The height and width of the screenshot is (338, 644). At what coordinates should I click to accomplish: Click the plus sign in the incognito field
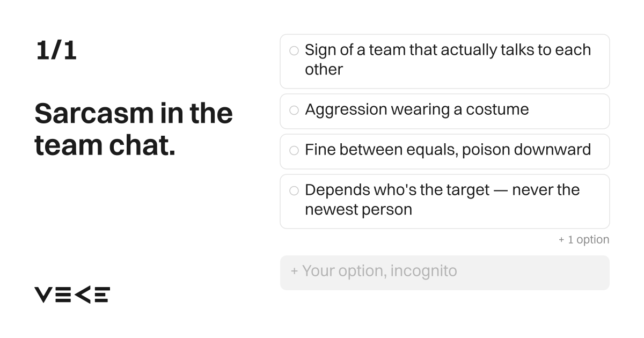294,271
